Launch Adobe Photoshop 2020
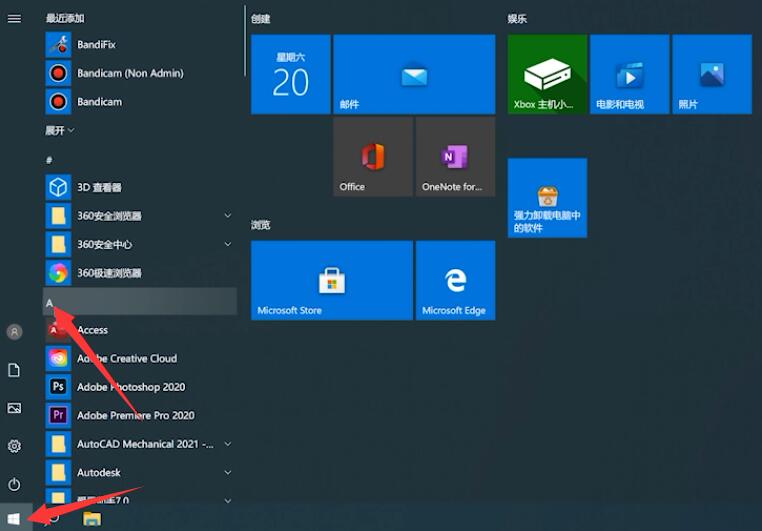This screenshot has width=762, height=531. click(x=140, y=387)
